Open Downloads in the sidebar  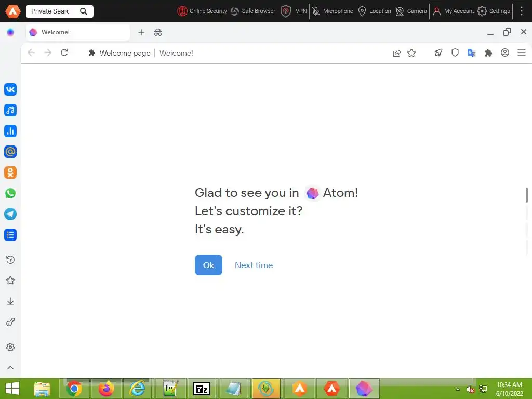pyautogui.click(x=10, y=302)
